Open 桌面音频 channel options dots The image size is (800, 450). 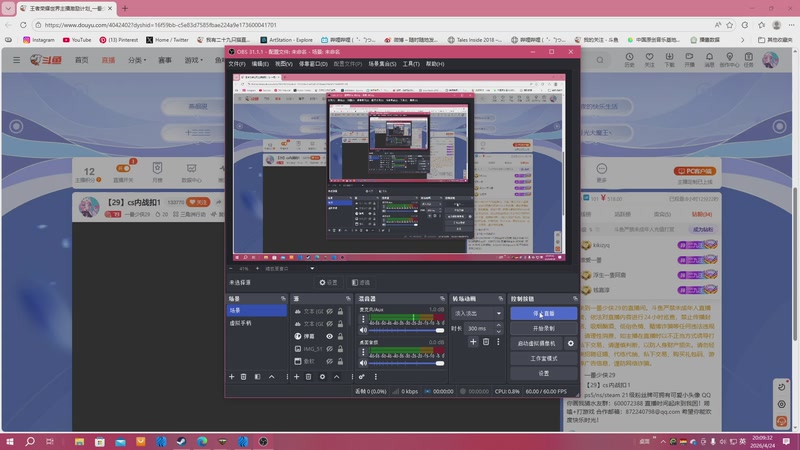click(363, 352)
